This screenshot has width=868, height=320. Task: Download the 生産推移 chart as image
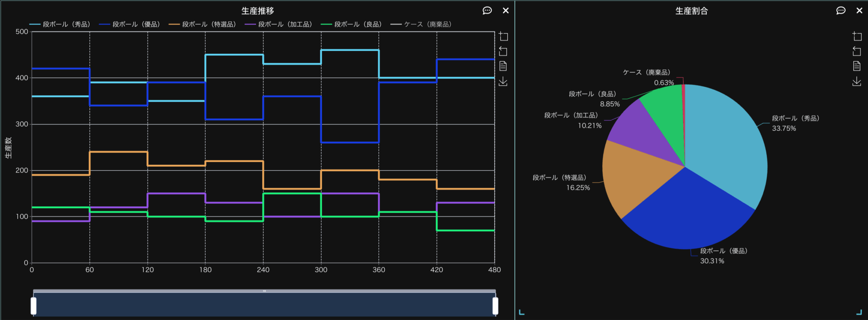[503, 81]
